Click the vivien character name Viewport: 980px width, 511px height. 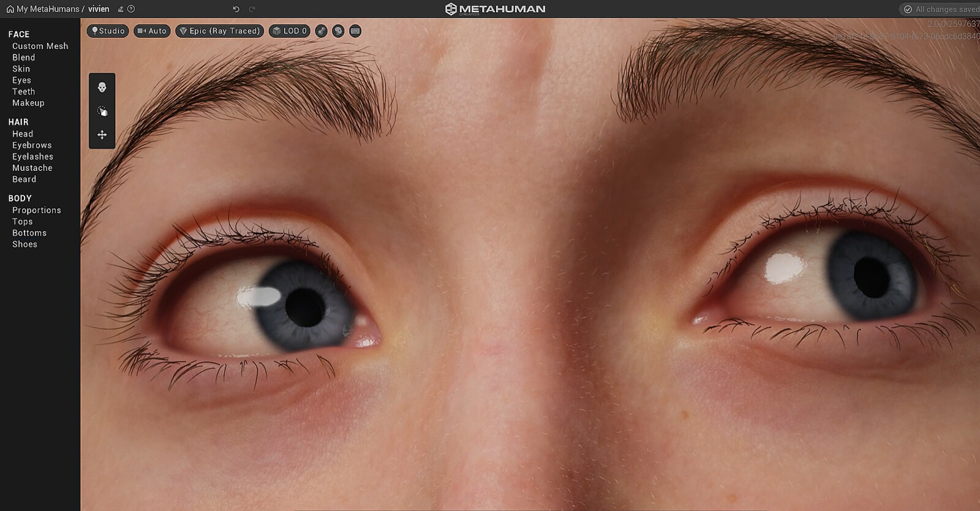click(x=99, y=9)
